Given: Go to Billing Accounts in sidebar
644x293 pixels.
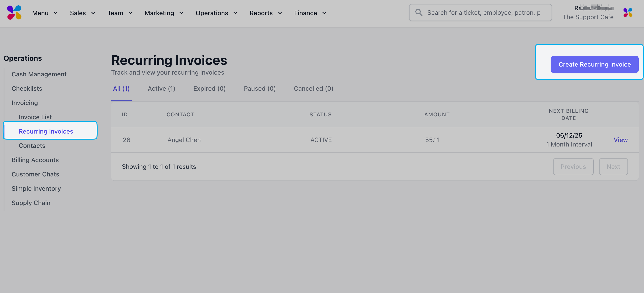Looking at the screenshot, I should pyautogui.click(x=35, y=160).
